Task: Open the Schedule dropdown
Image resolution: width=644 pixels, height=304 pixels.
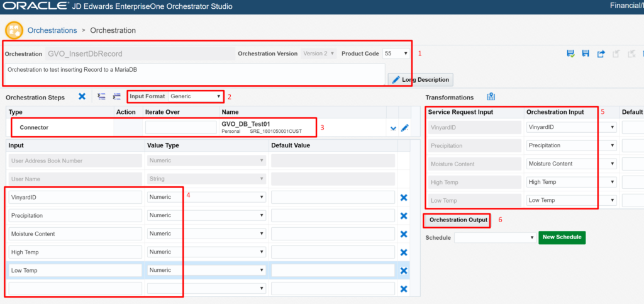Action: (x=495, y=237)
